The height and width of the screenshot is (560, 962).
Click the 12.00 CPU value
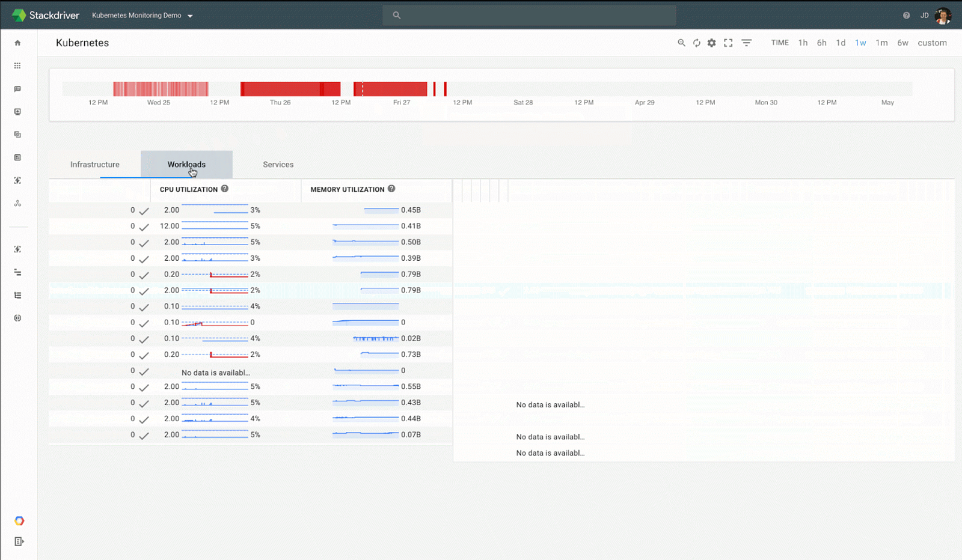(170, 226)
